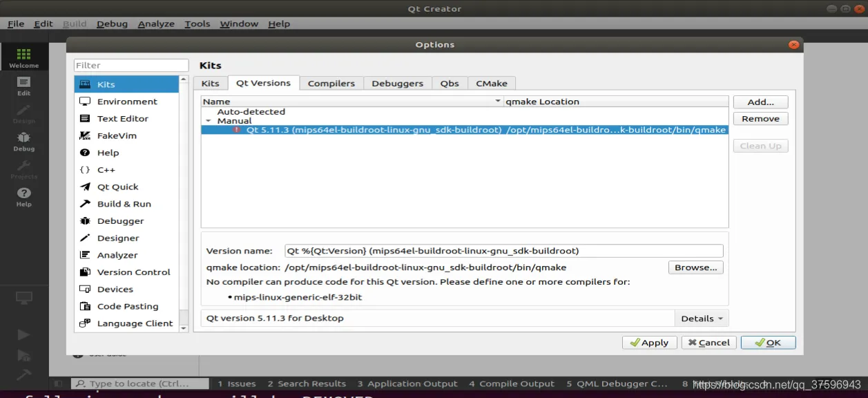Switch to the Compilers tab

tap(331, 84)
